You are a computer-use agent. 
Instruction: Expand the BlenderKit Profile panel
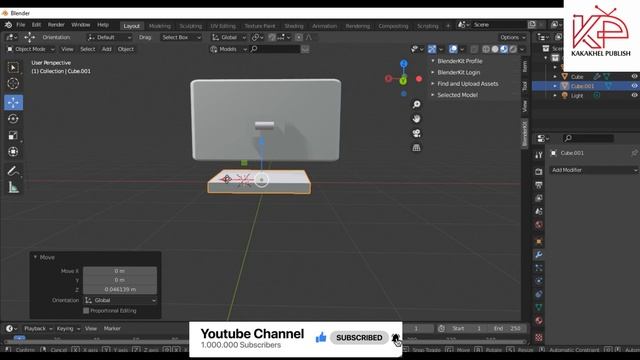click(x=460, y=61)
